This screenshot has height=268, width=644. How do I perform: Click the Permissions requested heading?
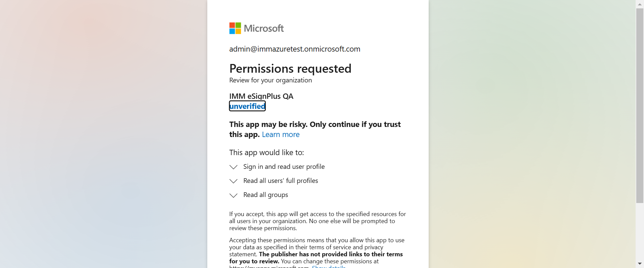(x=290, y=69)
